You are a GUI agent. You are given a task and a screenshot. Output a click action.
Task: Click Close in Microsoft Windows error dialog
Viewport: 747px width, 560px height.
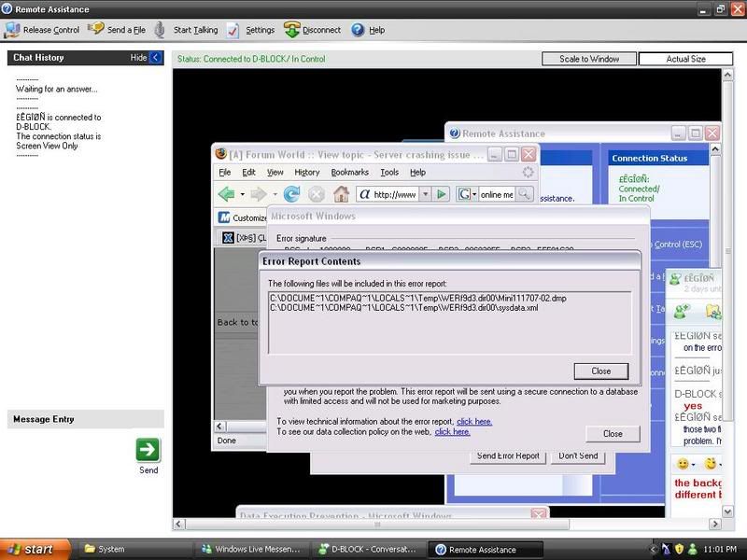(x=613, y=434)
